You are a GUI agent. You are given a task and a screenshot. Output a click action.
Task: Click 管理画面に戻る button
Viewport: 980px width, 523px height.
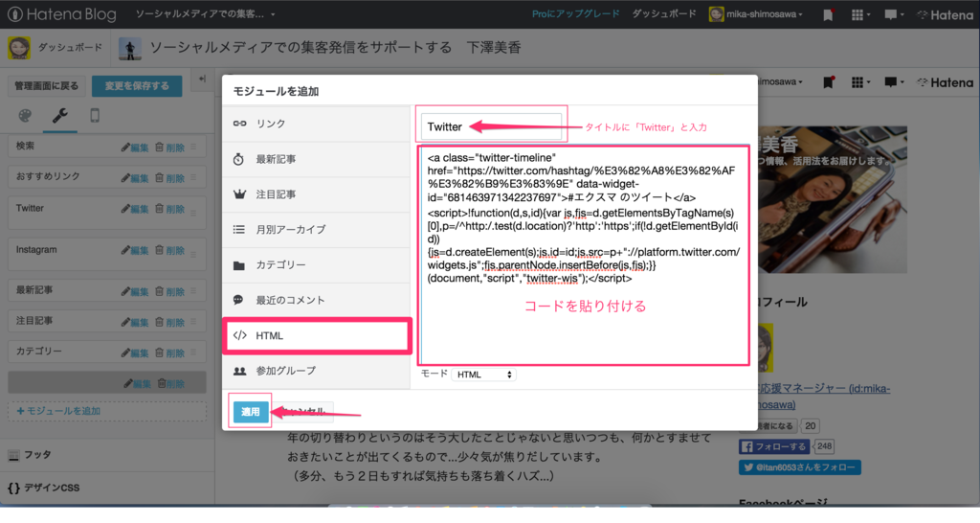pyautogui.click(x=46, y=85)
